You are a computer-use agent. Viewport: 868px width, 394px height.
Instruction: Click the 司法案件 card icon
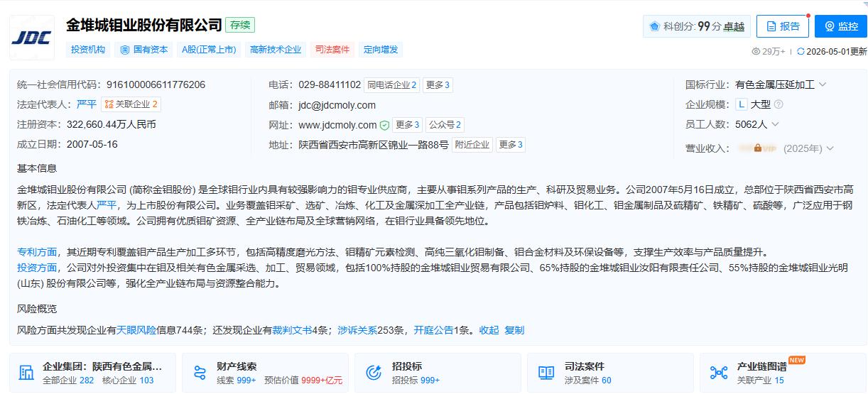coord(546,373)
